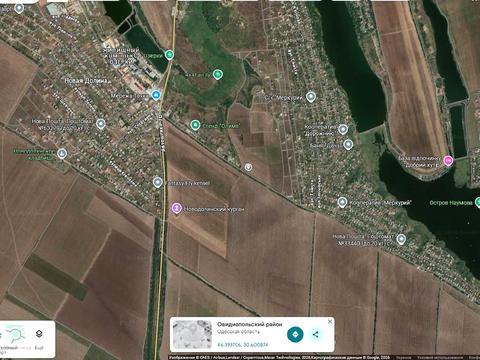Select the small round marker on the diagonal road
Viewport: 480px width, 360px height.
[x=248, y=167]
